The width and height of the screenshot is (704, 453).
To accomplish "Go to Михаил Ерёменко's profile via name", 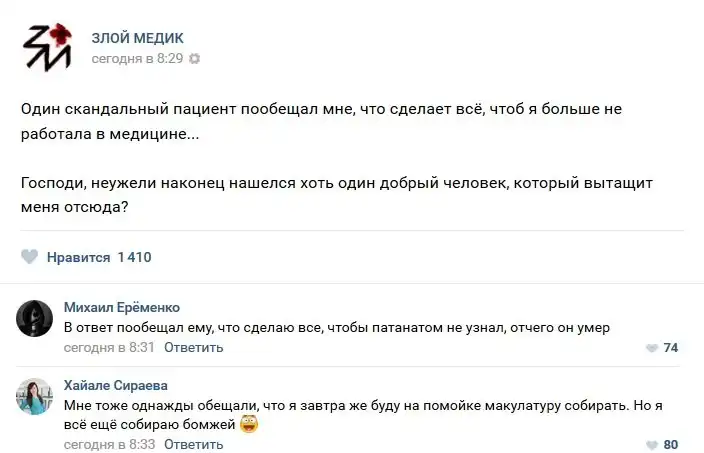I will 122,307.
